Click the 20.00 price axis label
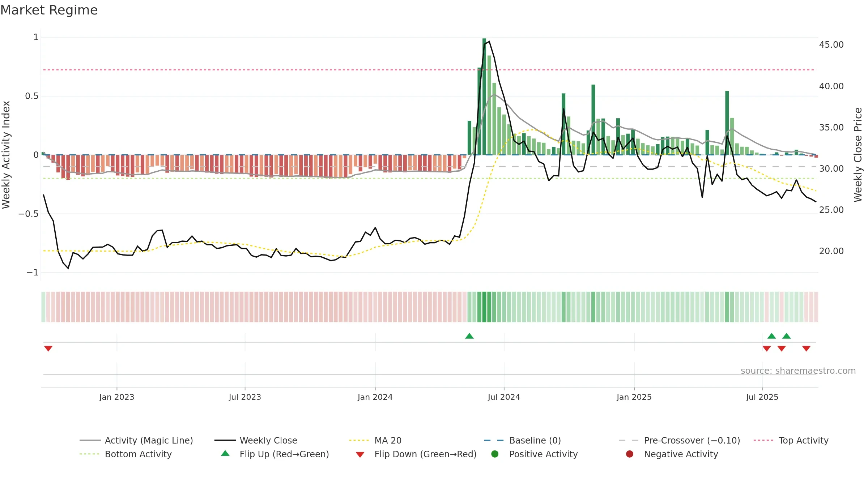 pyautogui.click(x=831, y=251)
